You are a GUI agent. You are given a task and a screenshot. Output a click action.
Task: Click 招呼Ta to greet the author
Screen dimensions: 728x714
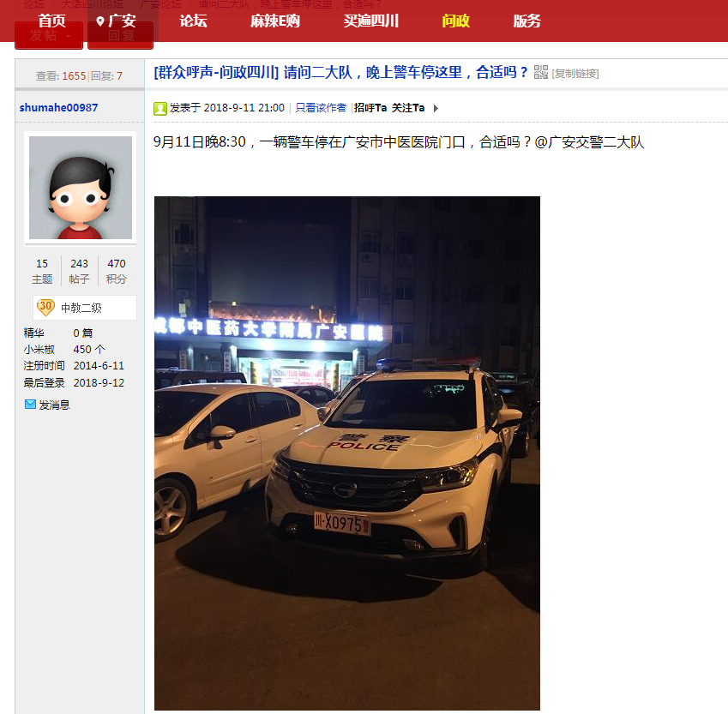pyautogui.click(x=370, y=108)
